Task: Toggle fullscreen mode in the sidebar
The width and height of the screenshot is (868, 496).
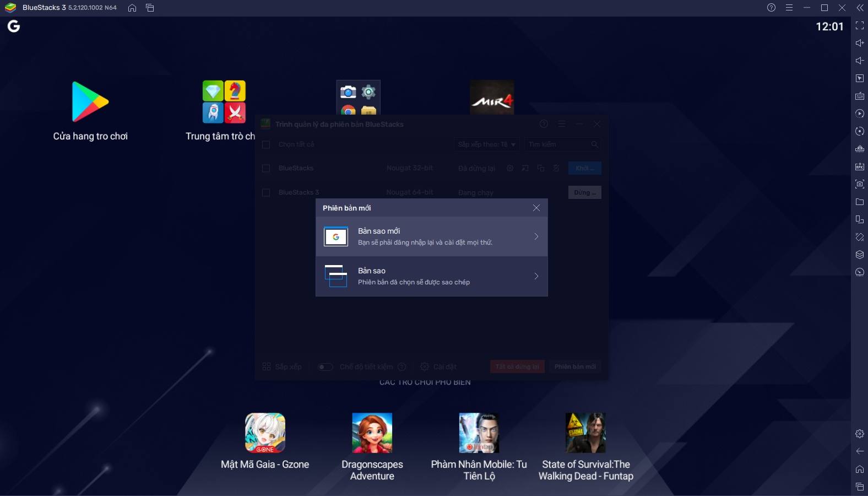Action: [859, 25]
